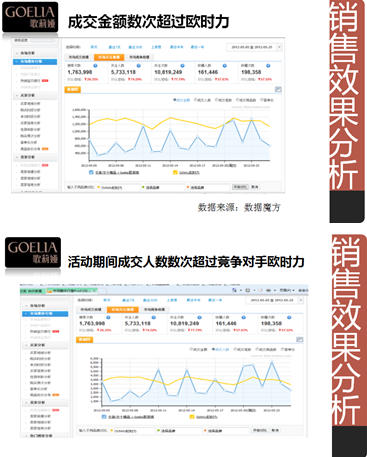The image size is (367, 457).
Task: Toggle yellow legend checkbox under the 6,500-axis chart
Action: [x=192, y=417]
